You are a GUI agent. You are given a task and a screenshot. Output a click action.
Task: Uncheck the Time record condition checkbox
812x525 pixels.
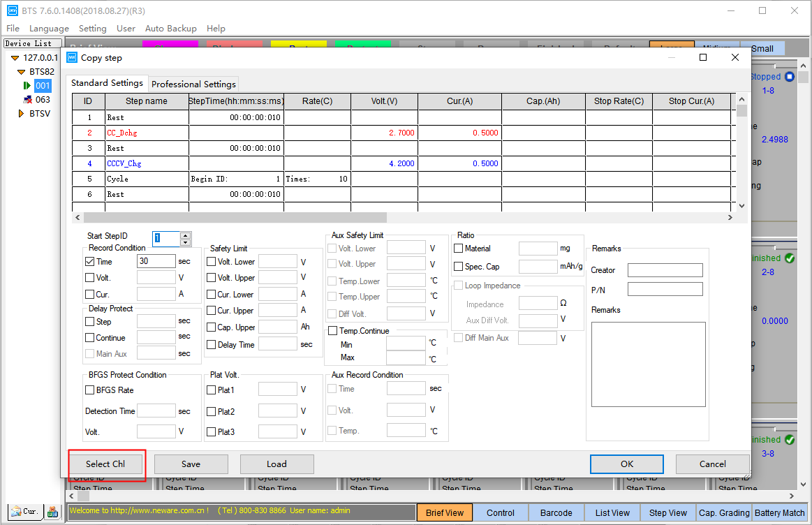click(89, 262)
